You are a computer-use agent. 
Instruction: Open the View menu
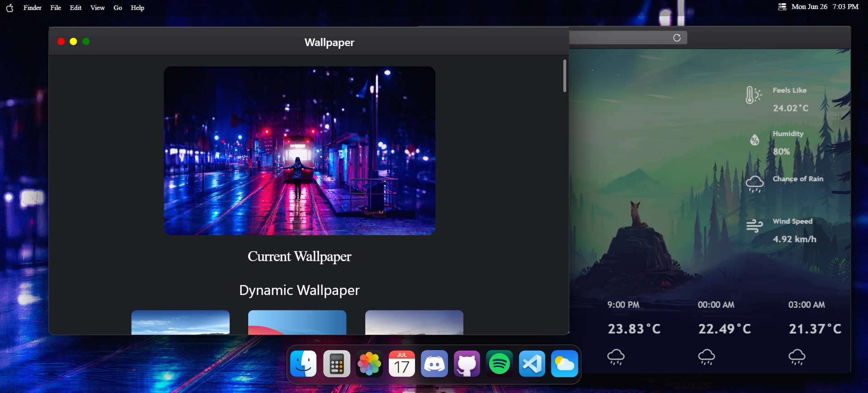(x=97, y=8)
